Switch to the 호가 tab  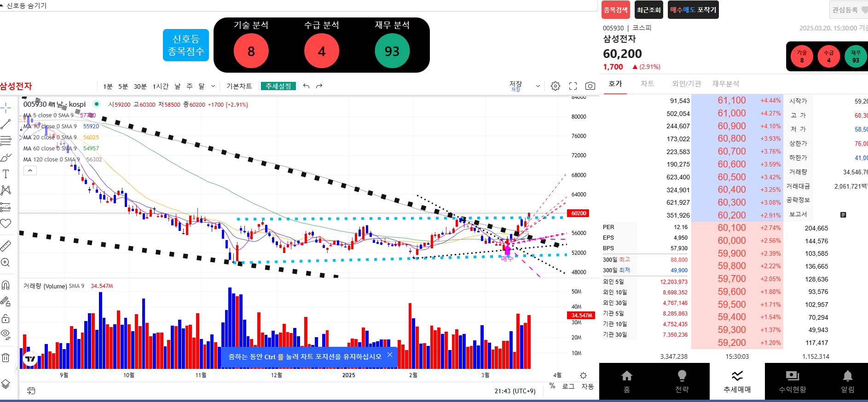pyautogui.click(x=615, y=84)
